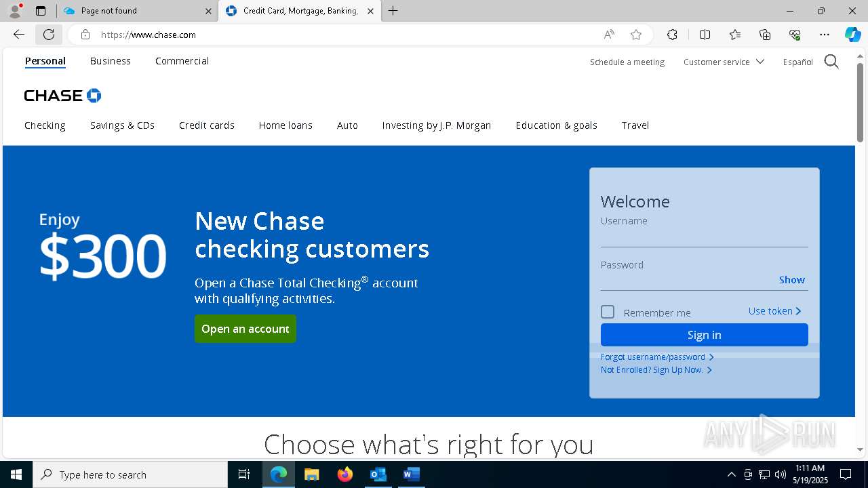Switch to Commercial section

(182, 61)
